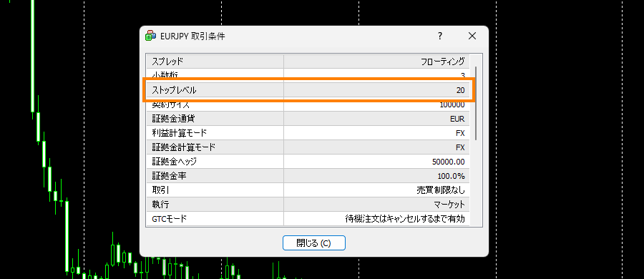Image resolution: width=644 pixels, height=279 pixels.
Task: Click the FX value of 証拠金計算モード
Action: click(x=460, y=147)
